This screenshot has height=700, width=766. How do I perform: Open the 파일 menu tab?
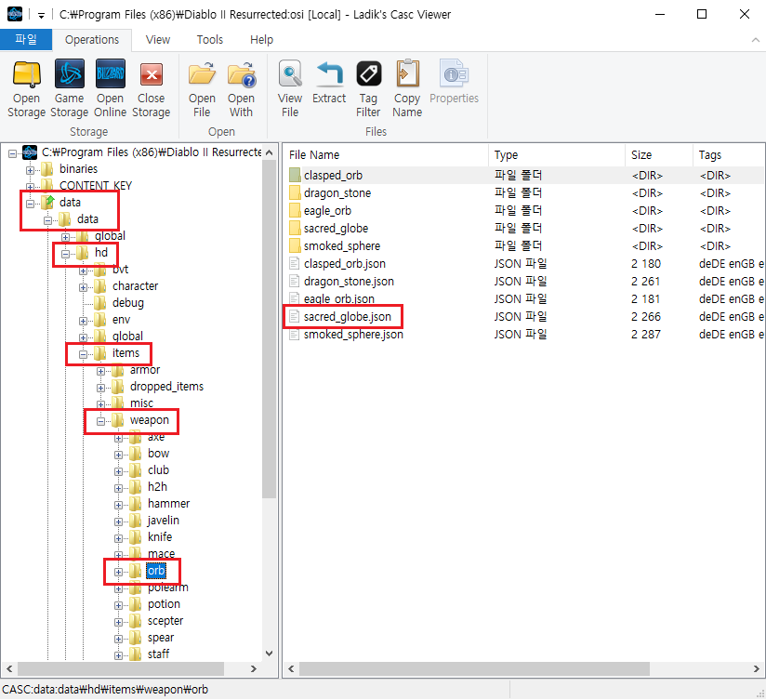click(26, 40)
